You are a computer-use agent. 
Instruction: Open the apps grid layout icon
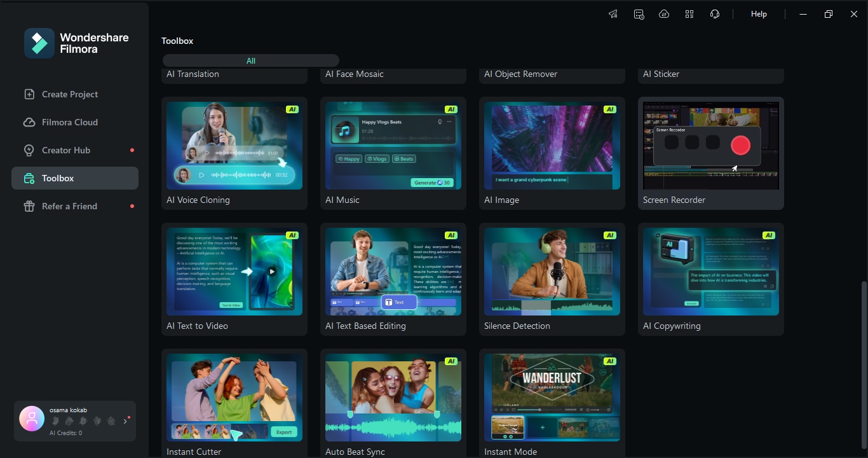click(x=689, y=13)
